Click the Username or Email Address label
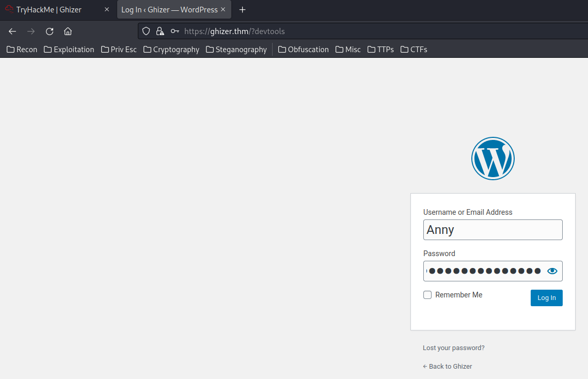588x379 pixels. pos(468,212)
